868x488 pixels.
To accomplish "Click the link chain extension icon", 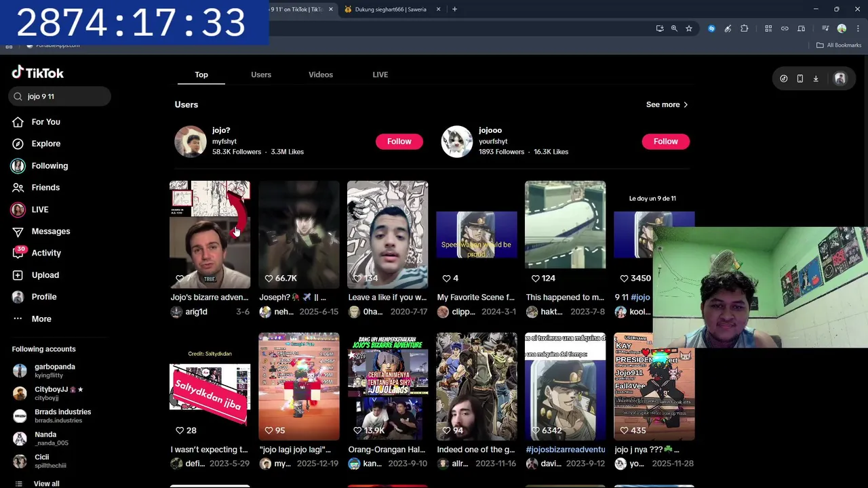I will click(x=785, y=28).
